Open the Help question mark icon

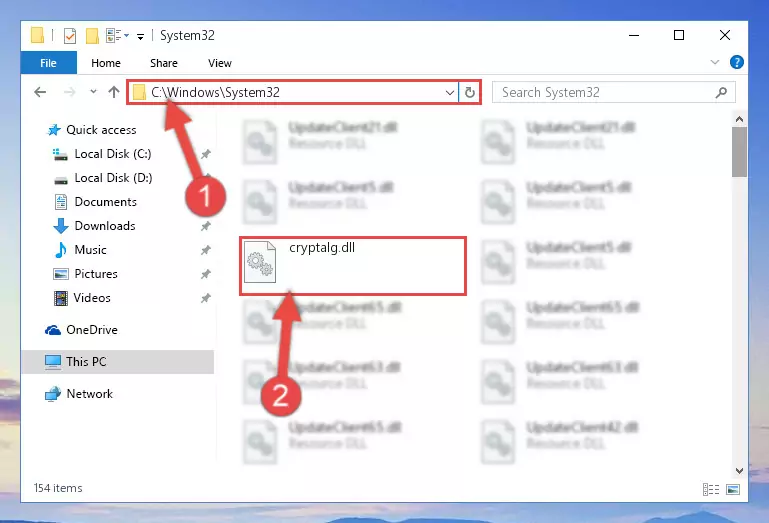(x=737, y=62)
